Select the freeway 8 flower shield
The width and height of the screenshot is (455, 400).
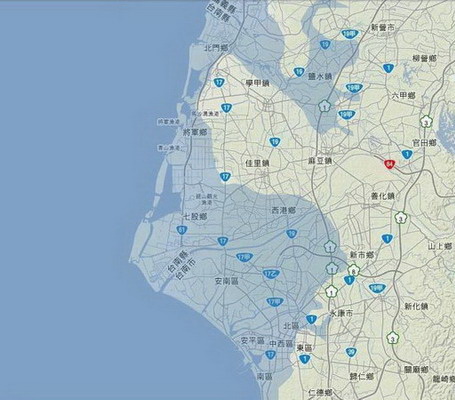tap(354, 270)
